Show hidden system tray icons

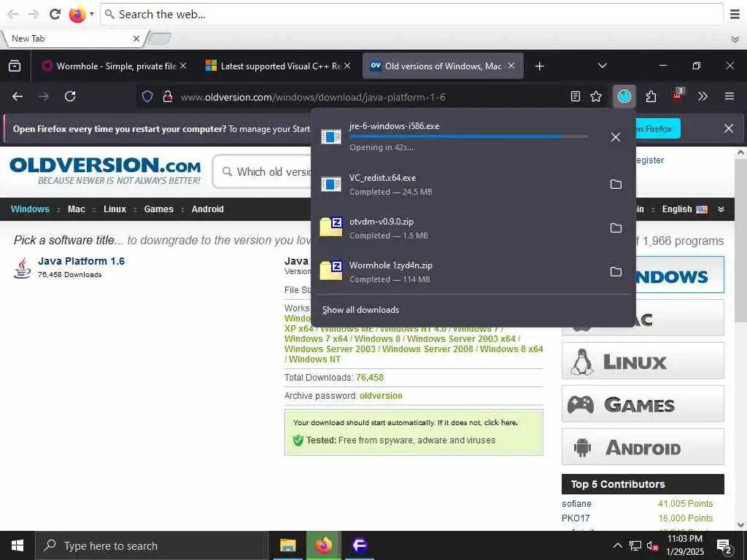pos(617,545)
